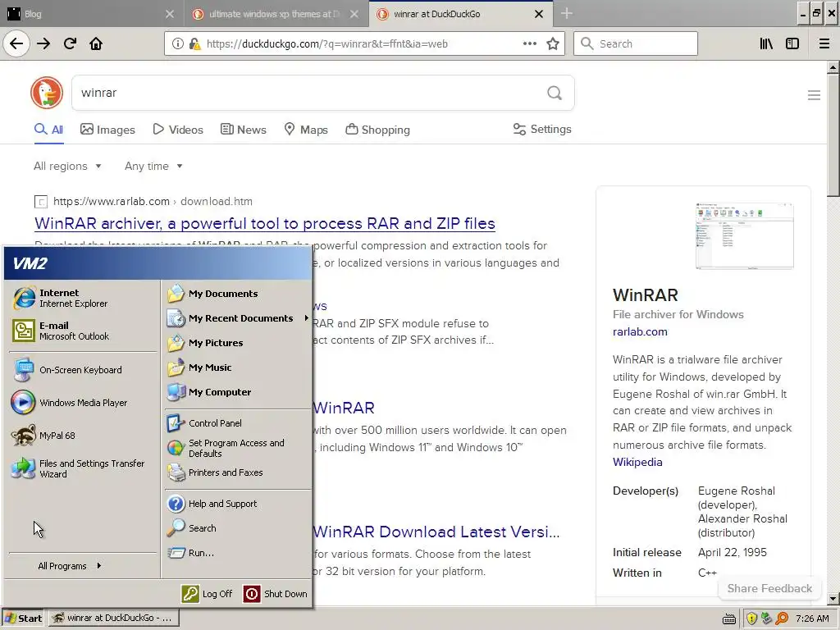Focus the browser Search box
This screenshot has width=840, height=630.
pyautogui.click(x=636, y=43)
